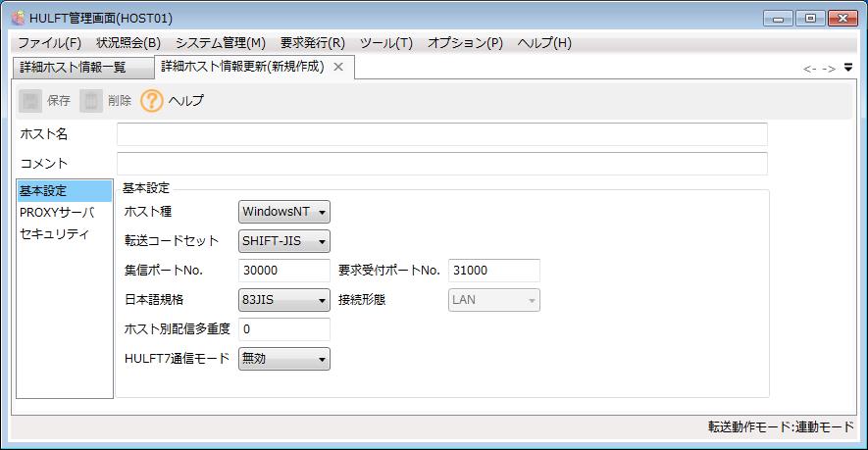Click the previous tab arrow <-

(x=809, y=69)
